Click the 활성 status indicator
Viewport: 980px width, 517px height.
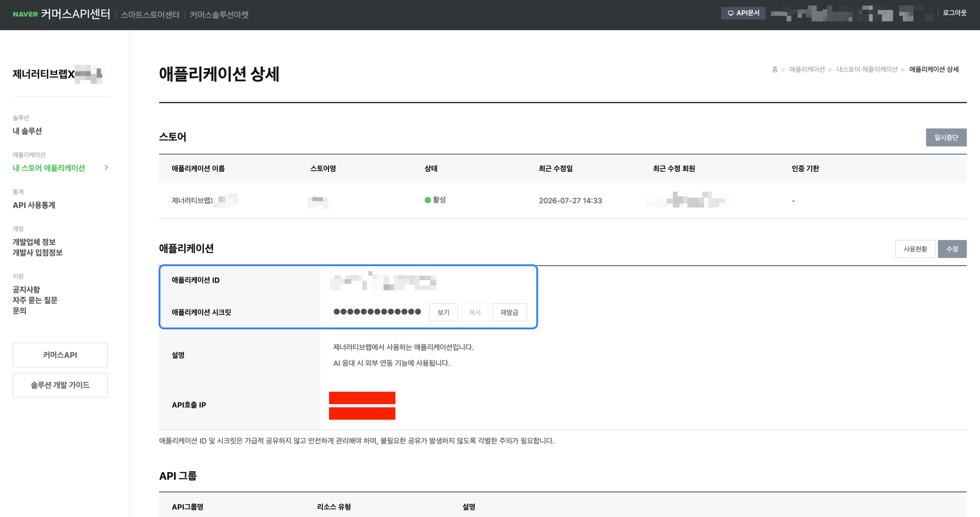coord(435,200)
